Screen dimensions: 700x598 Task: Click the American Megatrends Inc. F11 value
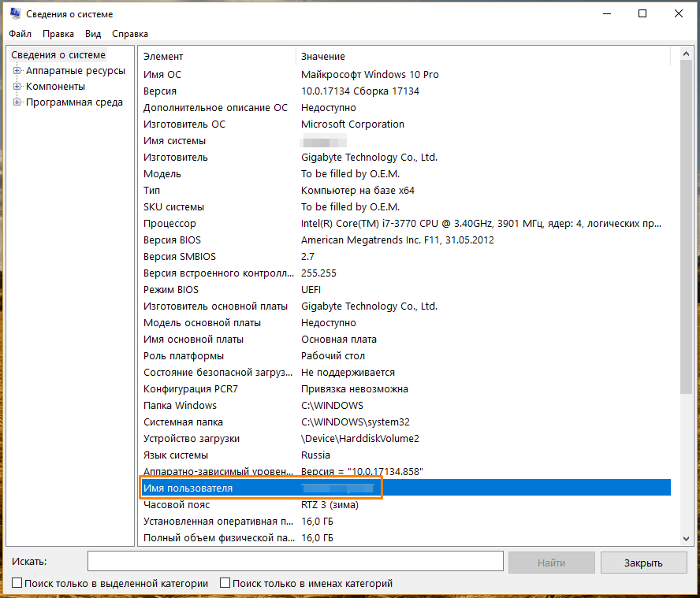tap(397, 240)
